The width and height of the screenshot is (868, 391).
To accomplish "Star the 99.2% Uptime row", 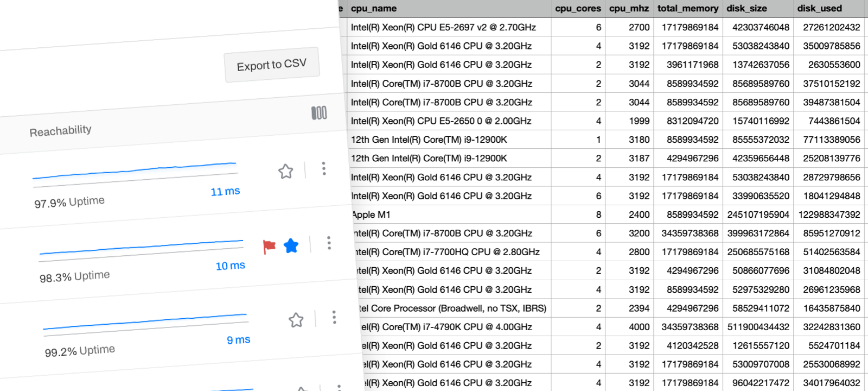I will [296, 320].
